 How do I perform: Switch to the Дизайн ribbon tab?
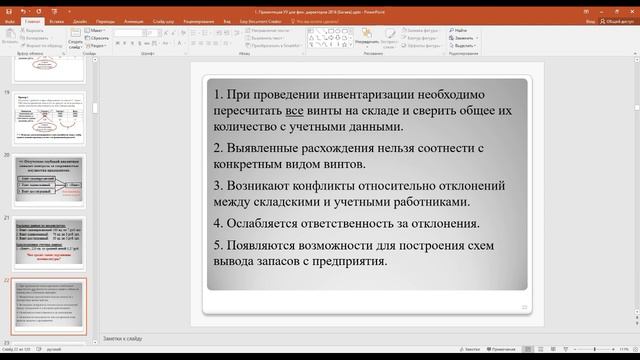coord(80,21)
